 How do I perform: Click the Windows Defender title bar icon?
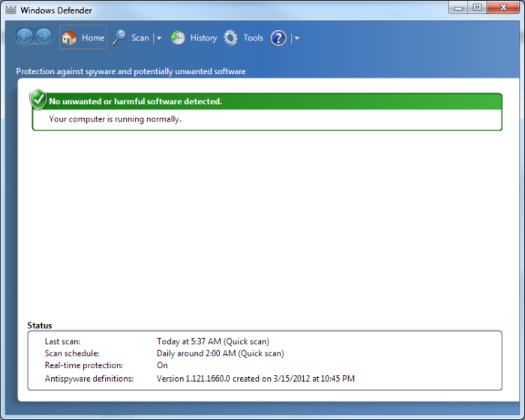coord(10,10)
